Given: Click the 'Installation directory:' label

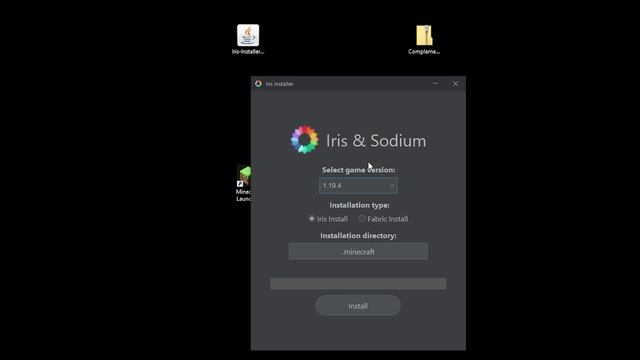Looking at the screenshot, I should coord(358,236).
